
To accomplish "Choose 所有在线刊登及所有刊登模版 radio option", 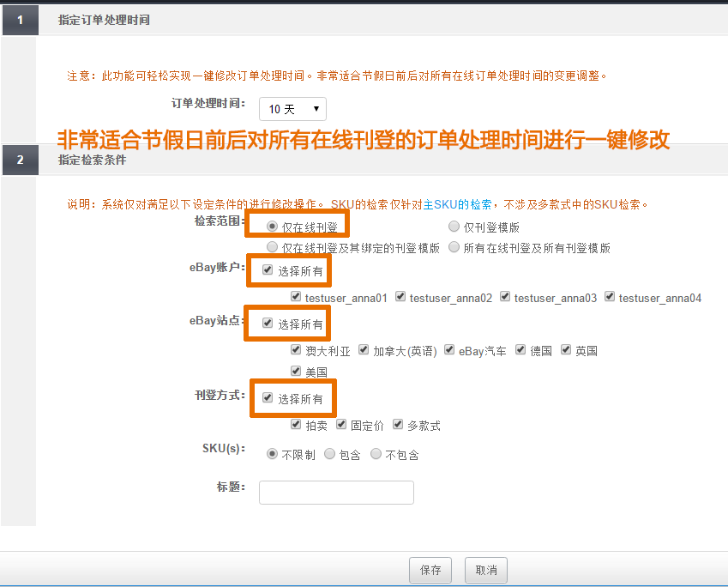I will pos(454,247).
